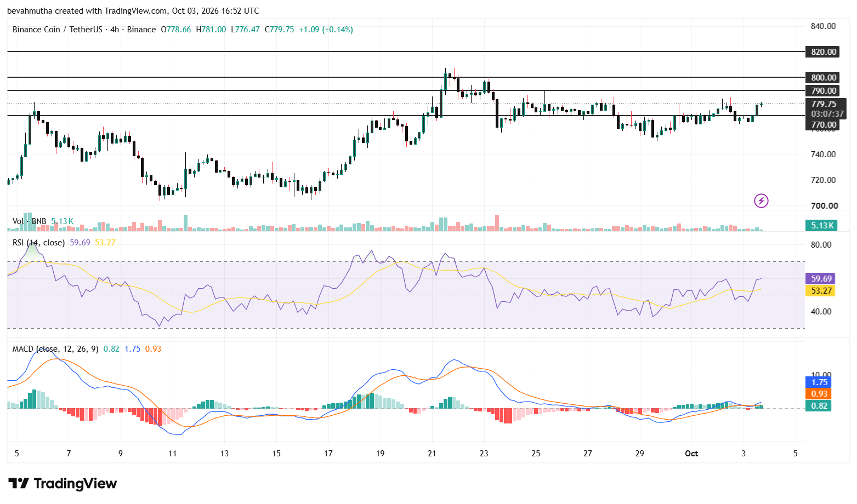Click date 21 on the time axis
The width and height of the screenshot is (857, 504).
coord(432,454)
